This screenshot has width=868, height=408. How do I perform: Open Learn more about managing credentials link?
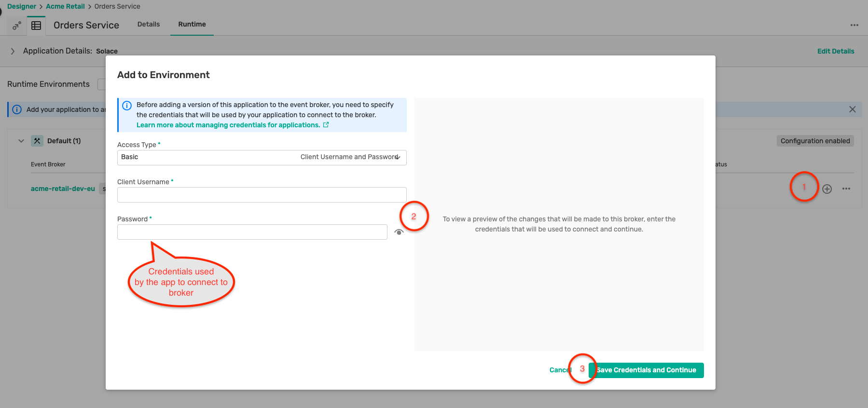tap(228, 125)
